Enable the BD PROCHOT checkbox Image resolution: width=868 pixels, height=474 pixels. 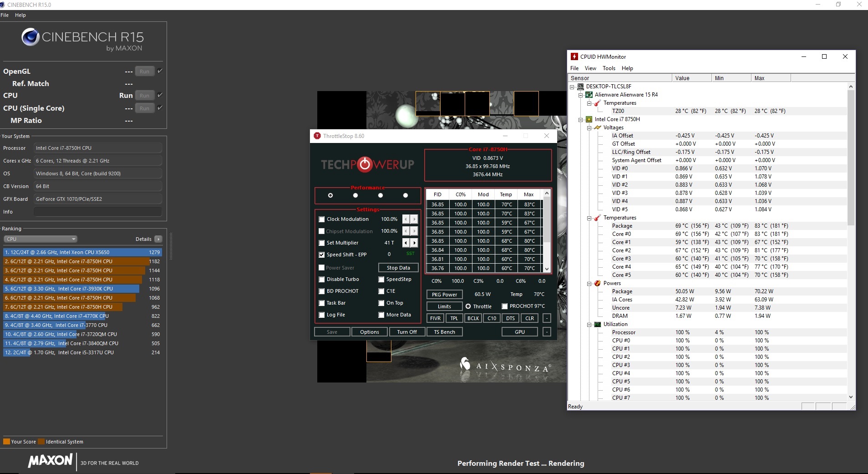pos(322,291)
